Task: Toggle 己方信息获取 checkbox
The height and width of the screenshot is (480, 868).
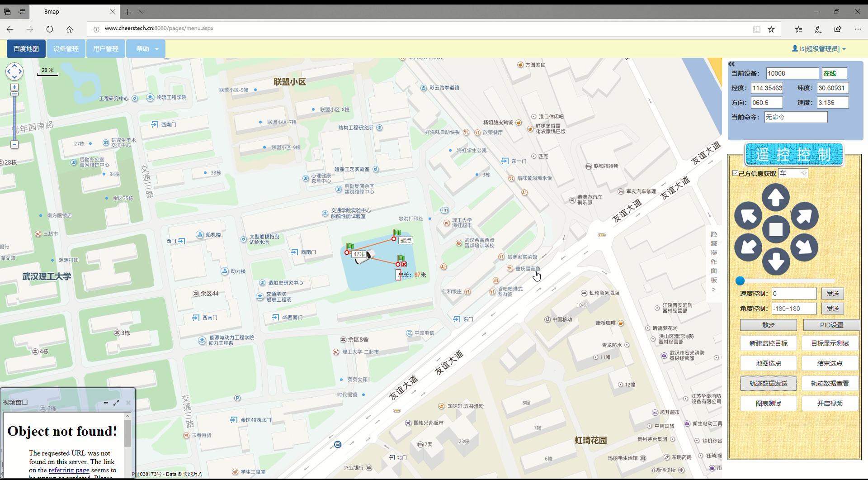Action: (735, 173)
